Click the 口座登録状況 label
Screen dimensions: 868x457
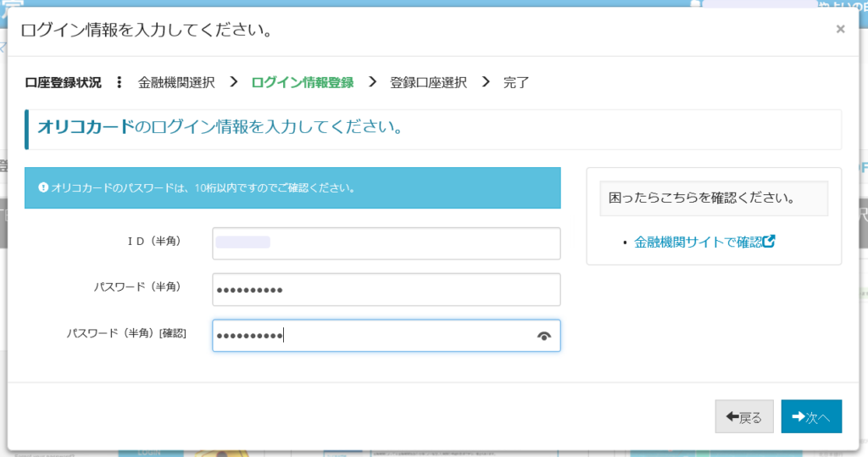pyautogui.click(x=63, y=82)
